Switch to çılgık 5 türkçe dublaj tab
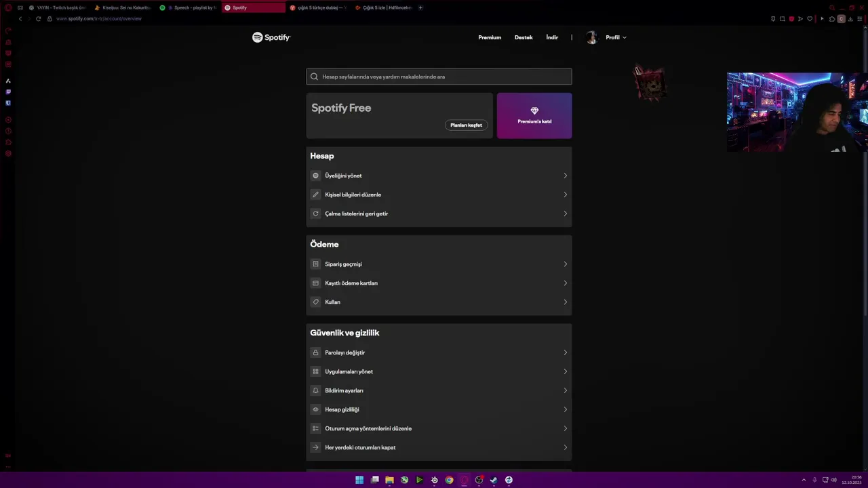The image size is (868, 488). (318, 7)
